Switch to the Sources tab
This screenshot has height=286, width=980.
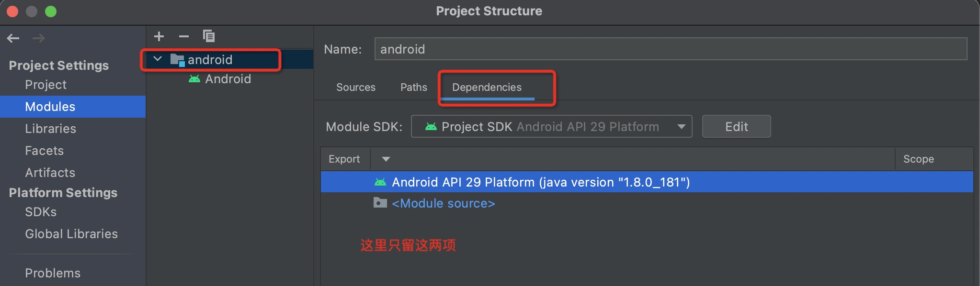pyautogui.click(x=356, y=88)
